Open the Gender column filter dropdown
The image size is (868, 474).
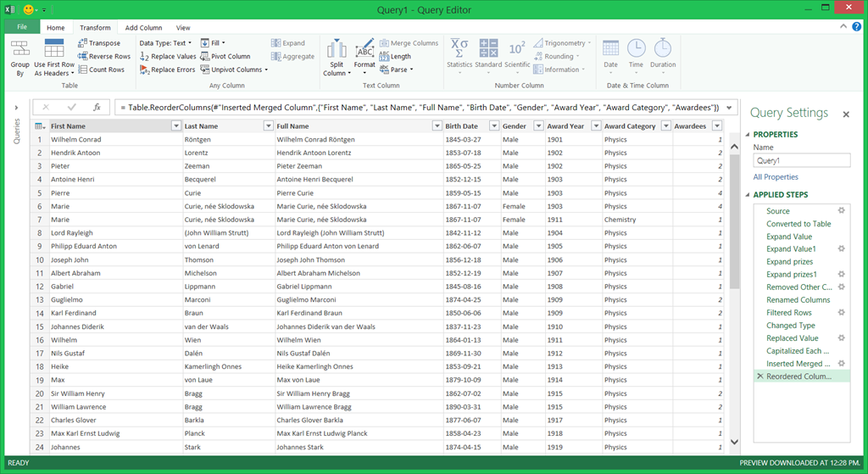(x=537, y=126)
